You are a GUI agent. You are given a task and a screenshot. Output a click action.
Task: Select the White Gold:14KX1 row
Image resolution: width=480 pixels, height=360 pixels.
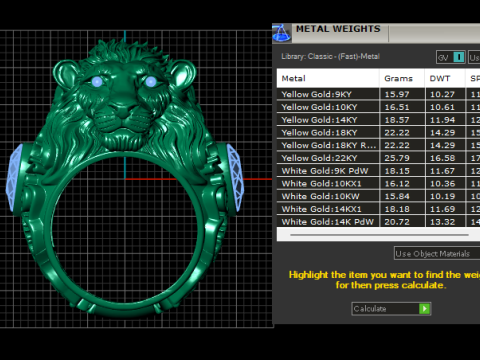pos(378,209)
